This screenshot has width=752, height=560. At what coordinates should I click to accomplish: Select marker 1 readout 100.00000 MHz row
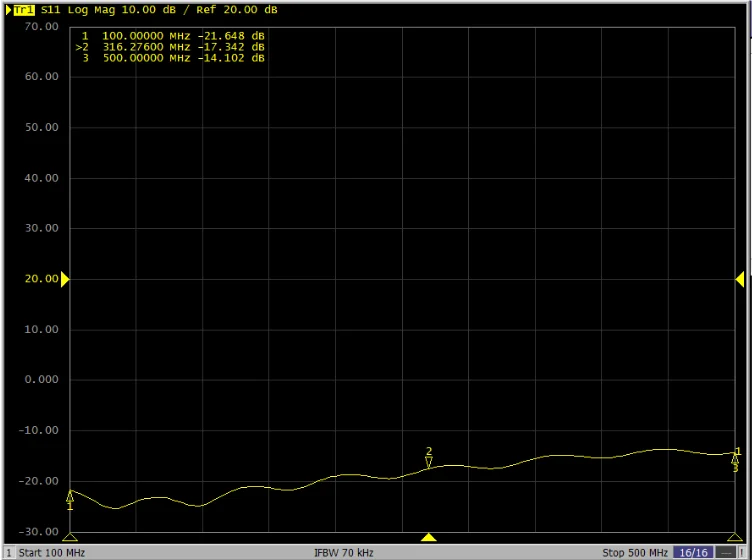[x=173, y=36]
